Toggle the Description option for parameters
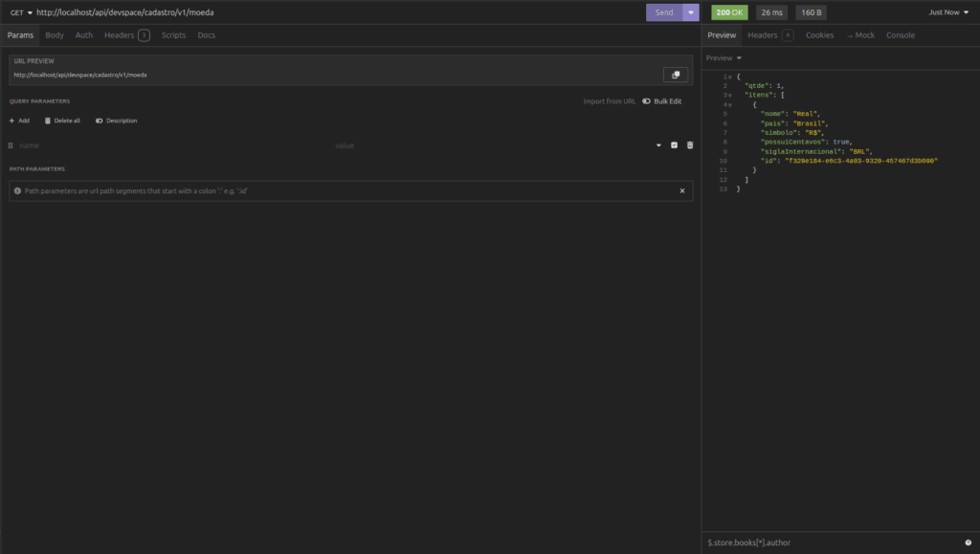The width and height of the screenshot is (980, 554). [x=116, y=121]
